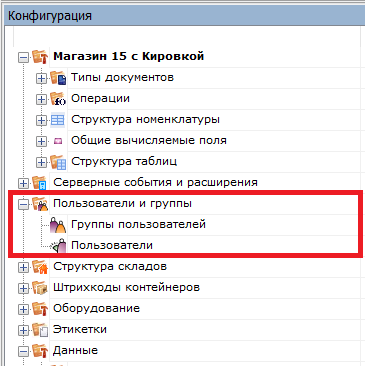
Task: Expand the Структура складов node
Action: click(23, 267)
